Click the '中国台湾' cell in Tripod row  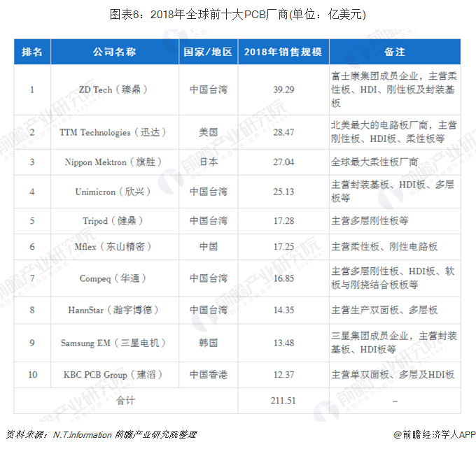[x=209, y=221]
